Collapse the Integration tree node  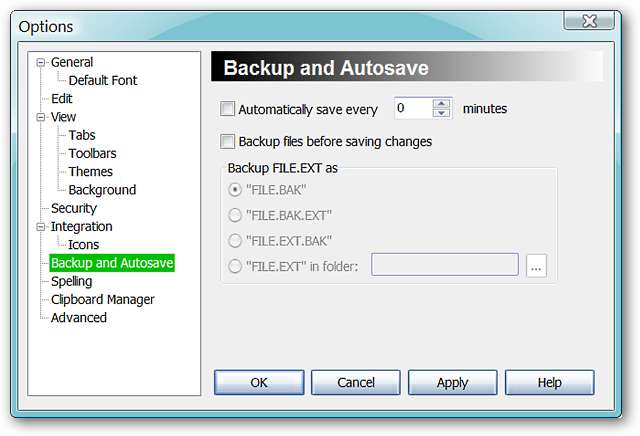click(x=41, y=227)
